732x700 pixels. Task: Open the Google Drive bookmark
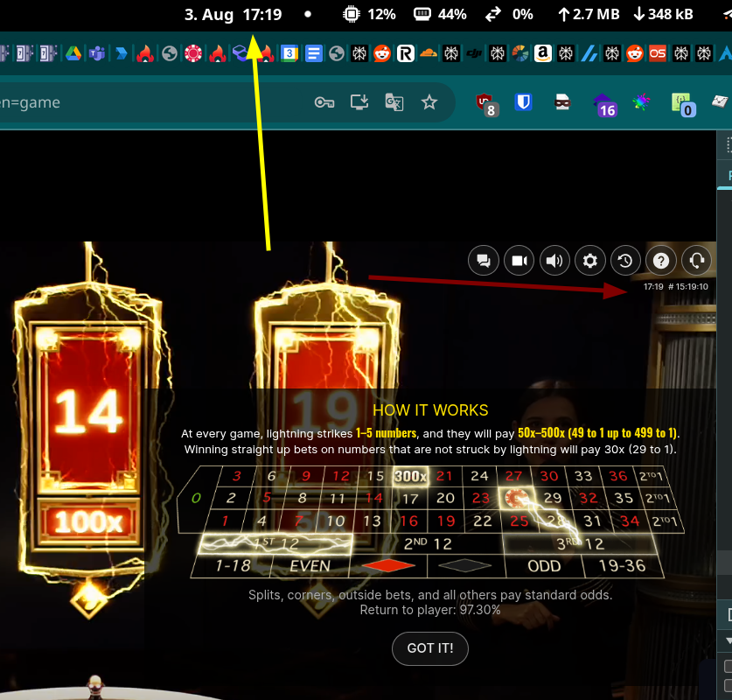coord(73,53)
